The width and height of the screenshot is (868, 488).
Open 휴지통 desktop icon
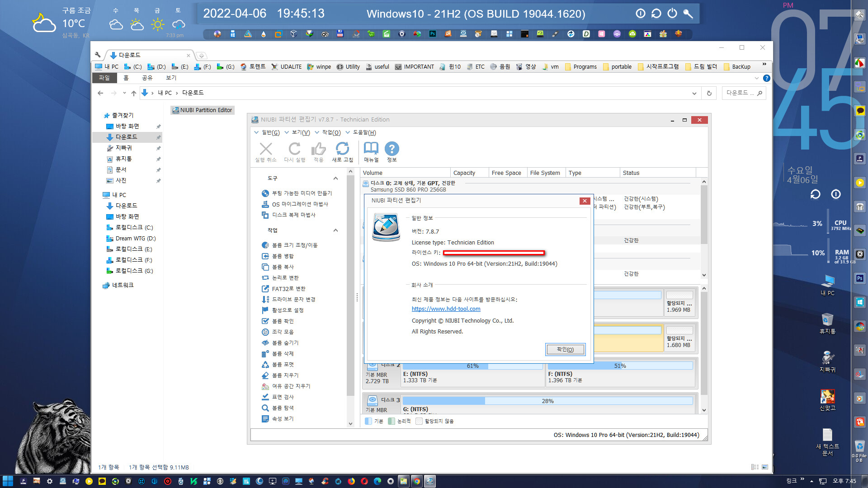[x=827, y=324]
